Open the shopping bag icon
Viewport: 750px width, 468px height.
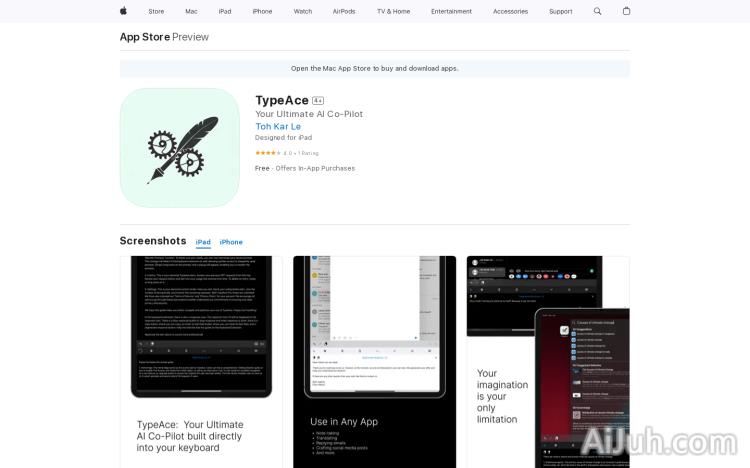pyautogui.click(x=626, y=11)
